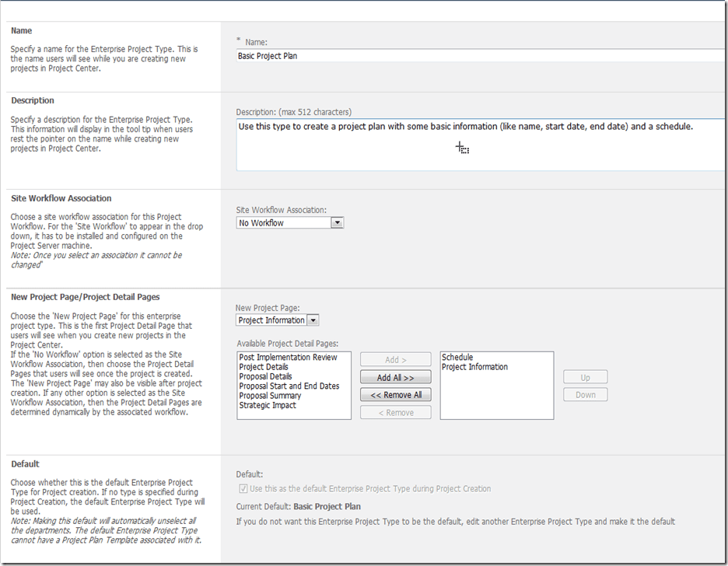Choose Proposal Details from available pages
This screenshot has width=728, height=566.
pos(265,376)
